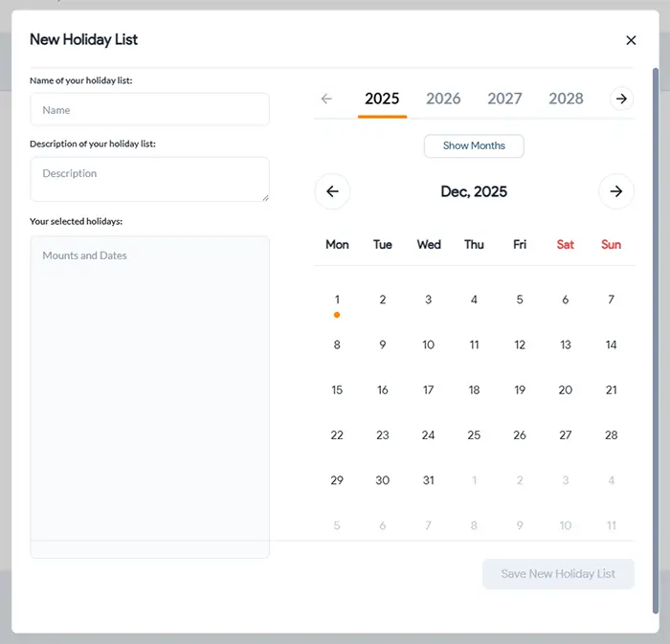The width and height of the screenshot is (670, 644).
Task: Advance to next month with right arrow
Action: 615,191
